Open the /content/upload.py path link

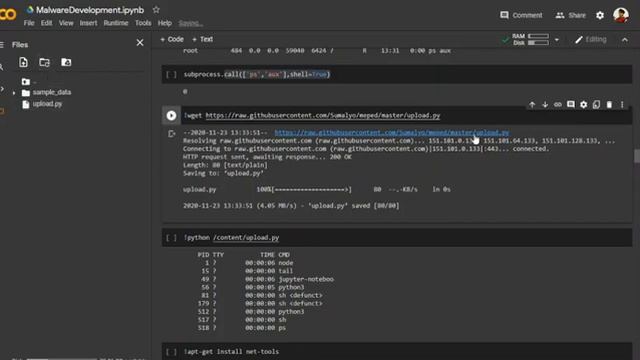(x=246, y=238)
